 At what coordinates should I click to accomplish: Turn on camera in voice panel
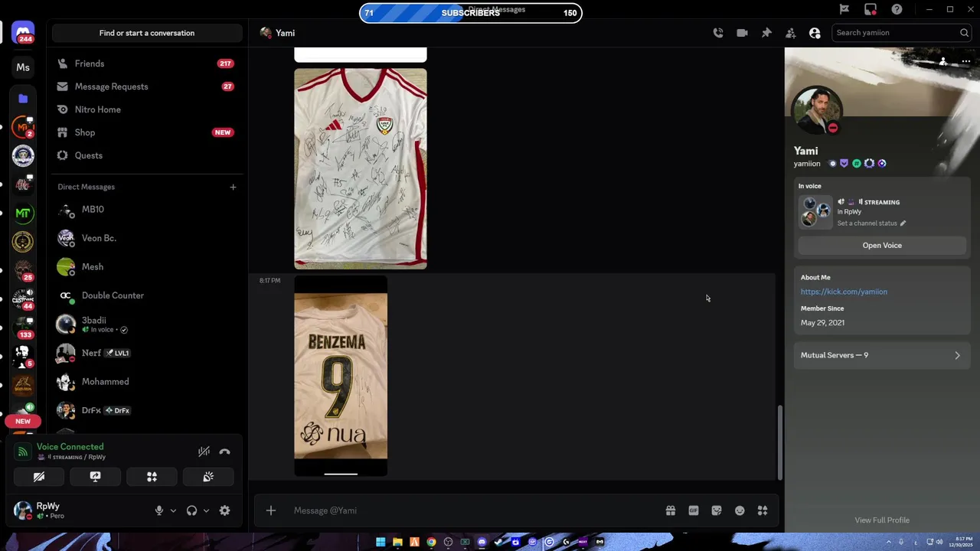[x=39, y=477]
